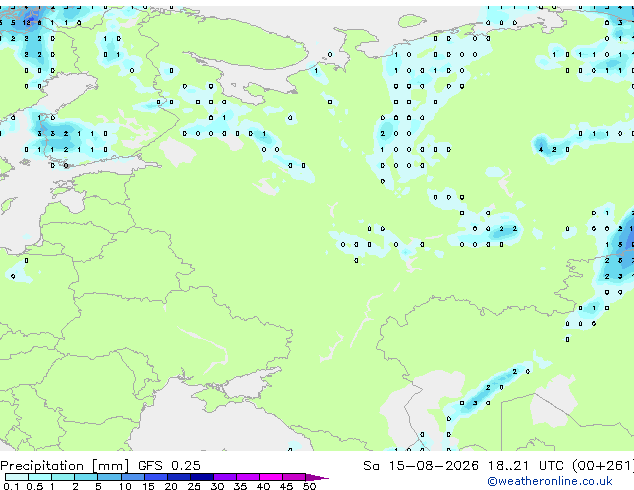Select the 0.5–1 mm legend color

[40, 477]
